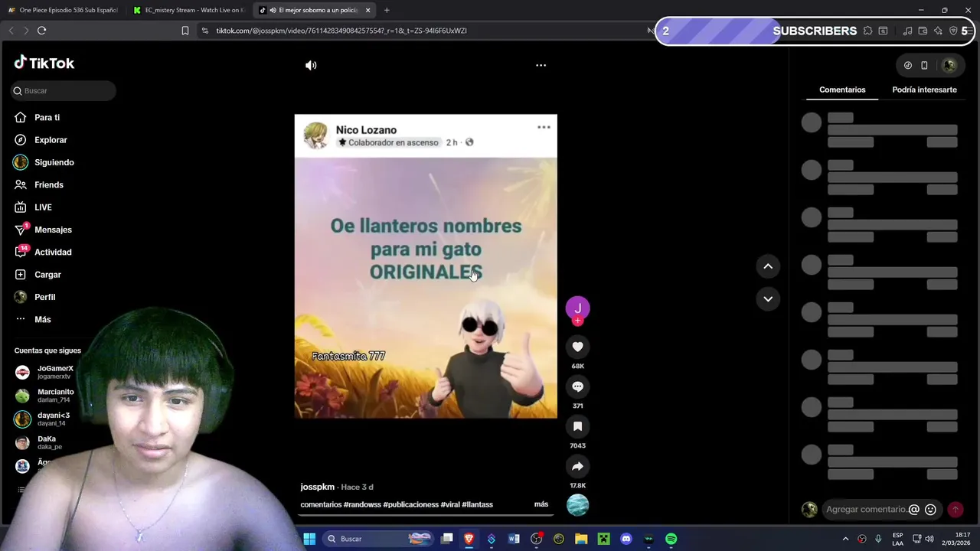Expand the Más sidebar menu
980x551 pixels.
[x=42, y=319]
